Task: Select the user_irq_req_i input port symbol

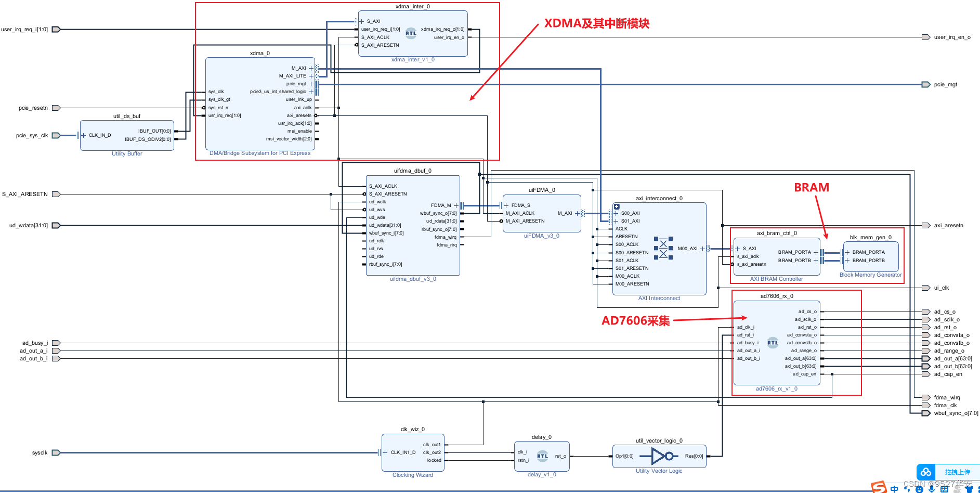Action: point(56,29)
